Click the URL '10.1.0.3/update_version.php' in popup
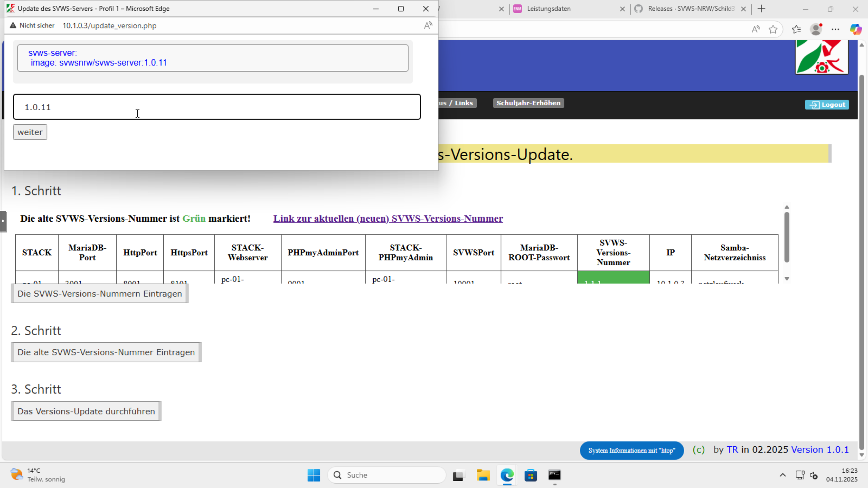The width and height of the screenshot is (868, 488). (x=110, y=26)
